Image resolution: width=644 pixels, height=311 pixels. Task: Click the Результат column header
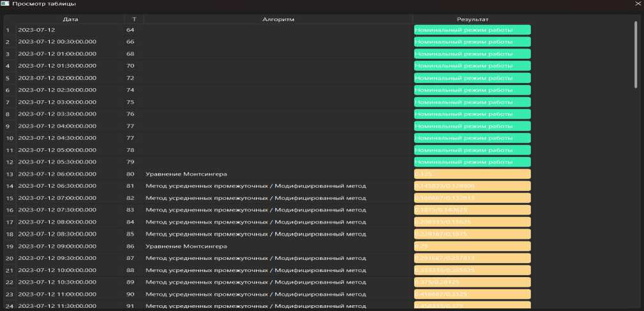click(472, 19)
